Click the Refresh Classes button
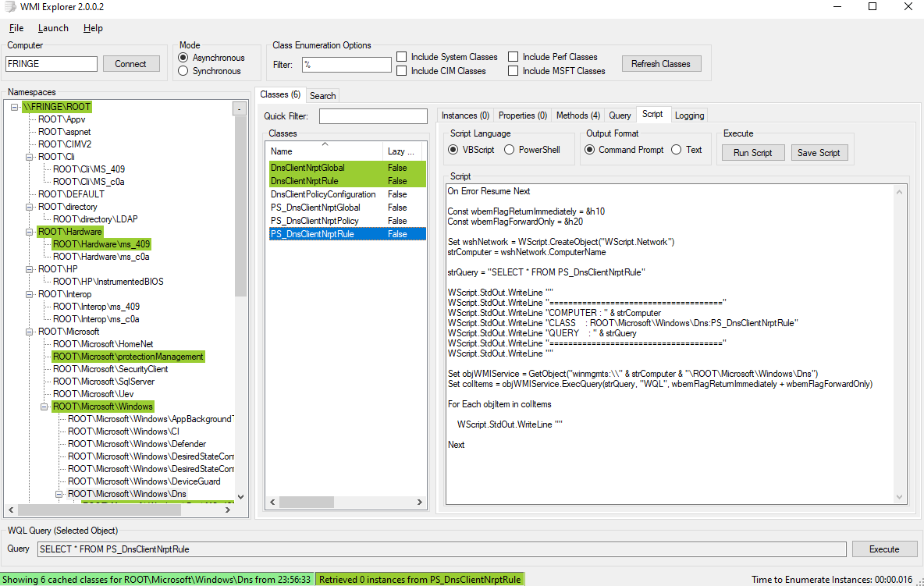 pyautogui.click(x=661, y=64)
